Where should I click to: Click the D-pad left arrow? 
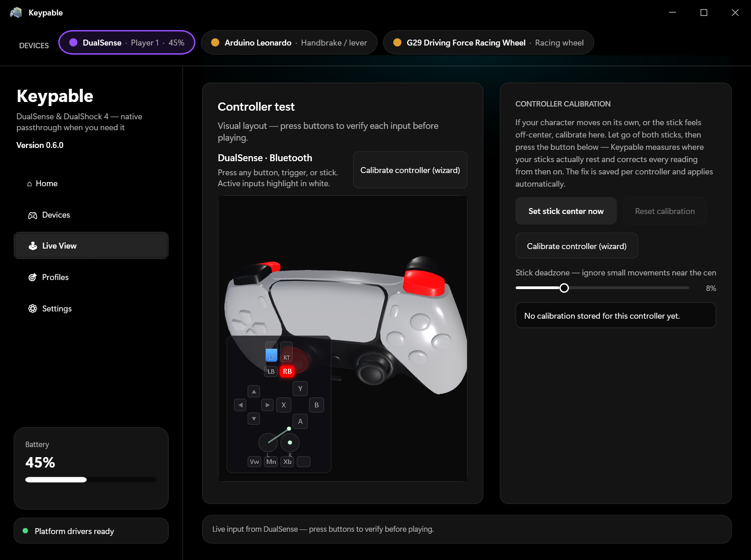coord(240,405)
